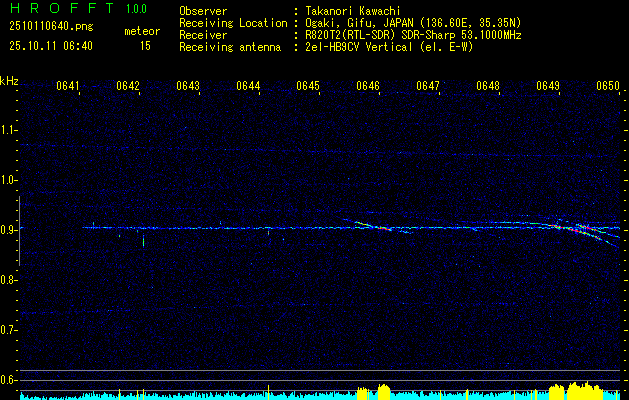Click the green vertical meteor echo after 0642

point(143,242)
